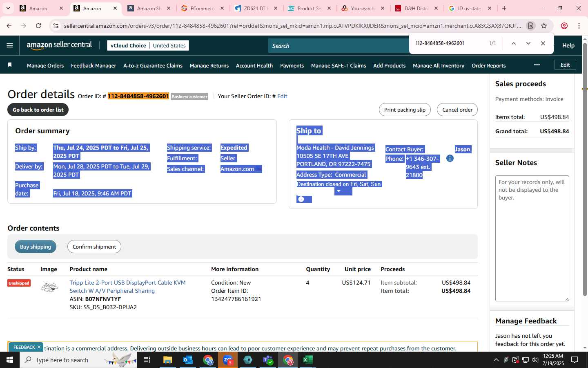Click the volume icon in system tray

(535, 360)
